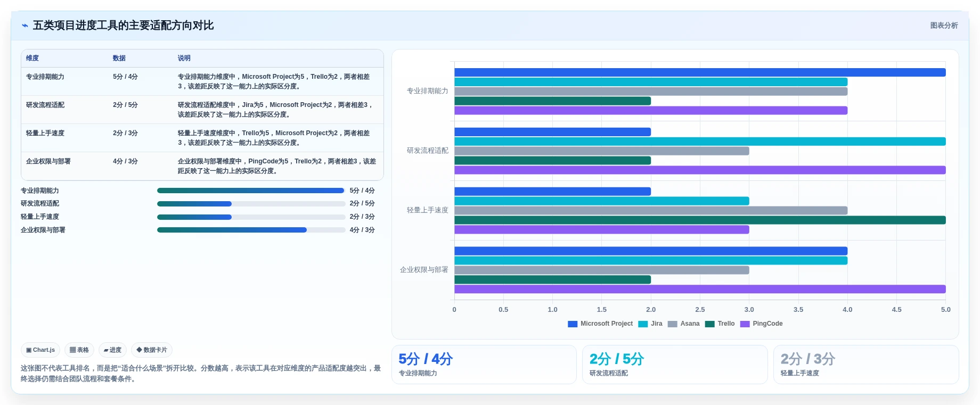Click the Microsoft Project bar for 轻量上手速度

[x=552, y=192]
